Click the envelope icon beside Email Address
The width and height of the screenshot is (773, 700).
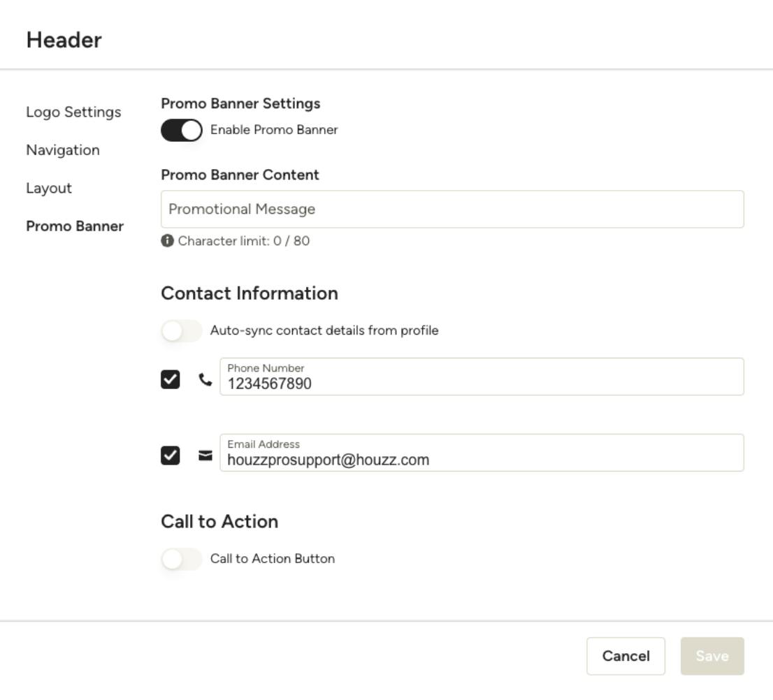point(205,455)
